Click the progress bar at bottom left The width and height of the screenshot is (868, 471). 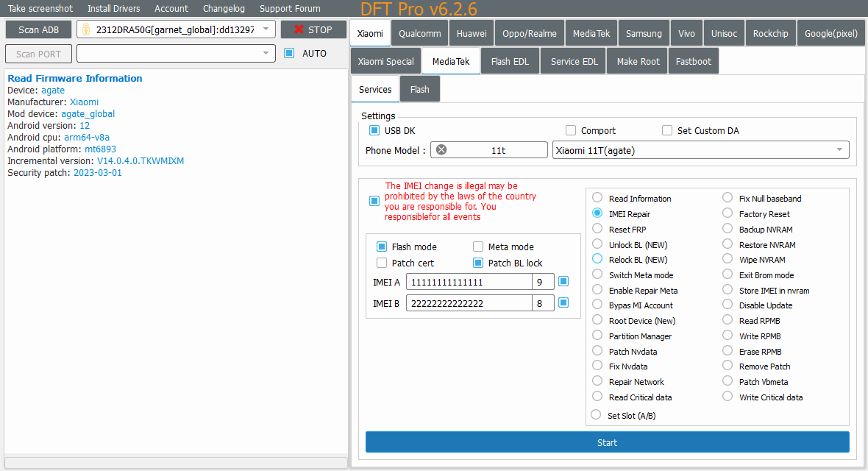[176, 463]
